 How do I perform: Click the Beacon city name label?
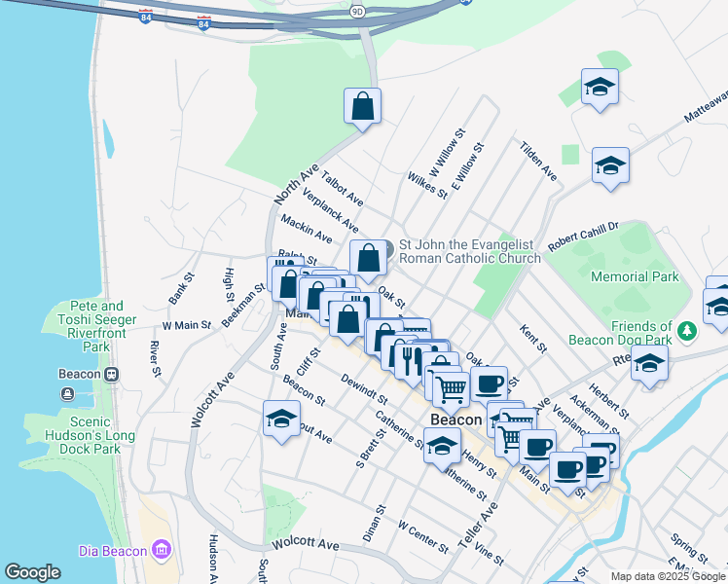click(455, 420)
